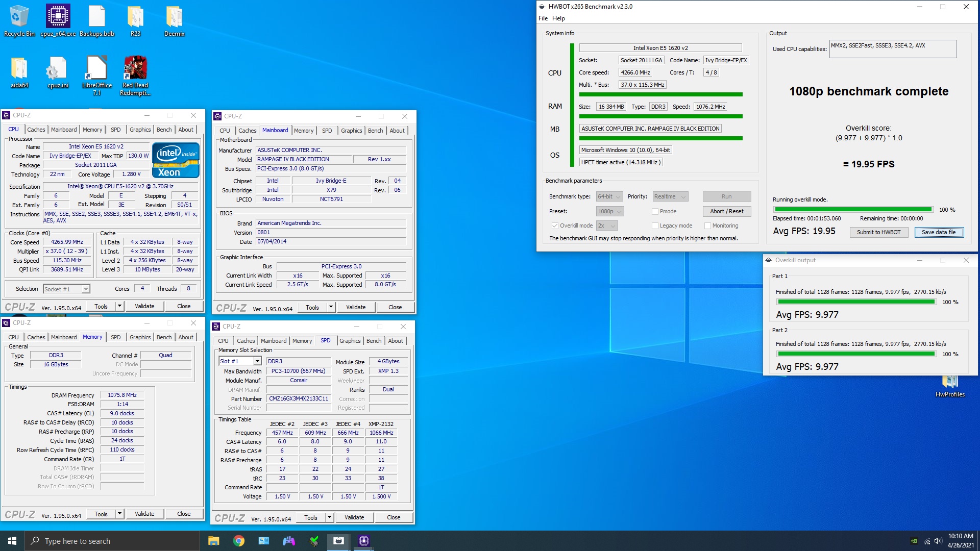Image resolution: width=980 pixels, height=551 pixels.
Task: Expand Tools arrow in CPU tab window
Action: (x=119, y=306)
